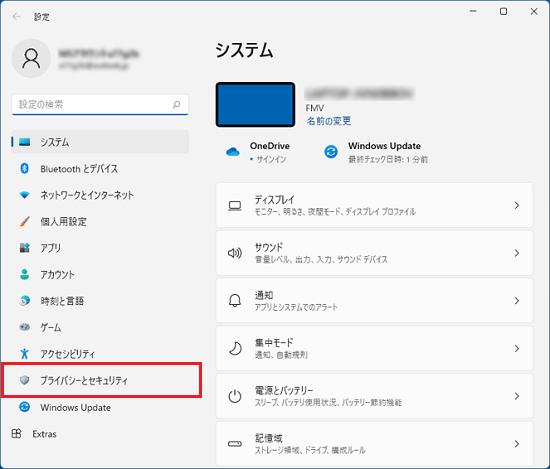Click the 個人用設定 paintbrush icon

pyautogui.click(x=25, y=221)
